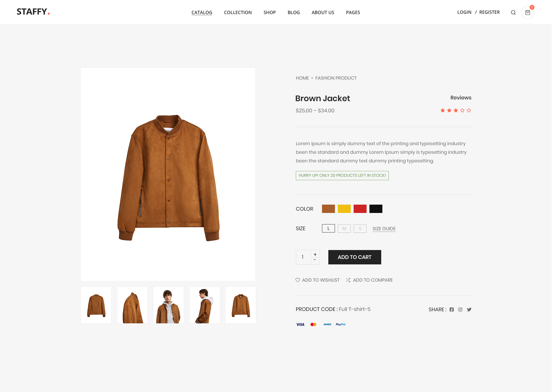The image size is (552, 392).
Task: Click the fifth star rating icon
Action: click(469, 110)
